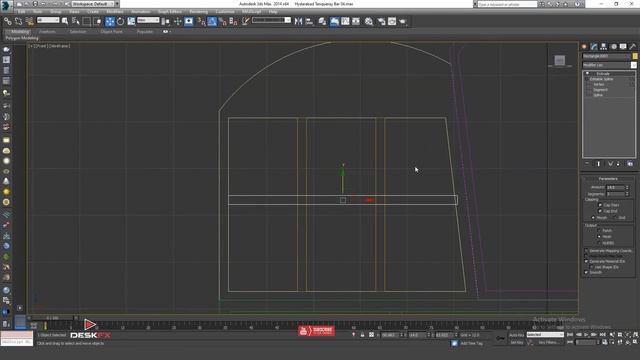Open the Customize menu
The height and width of the screenshot is (360, 640).
[x=225, y=12]
